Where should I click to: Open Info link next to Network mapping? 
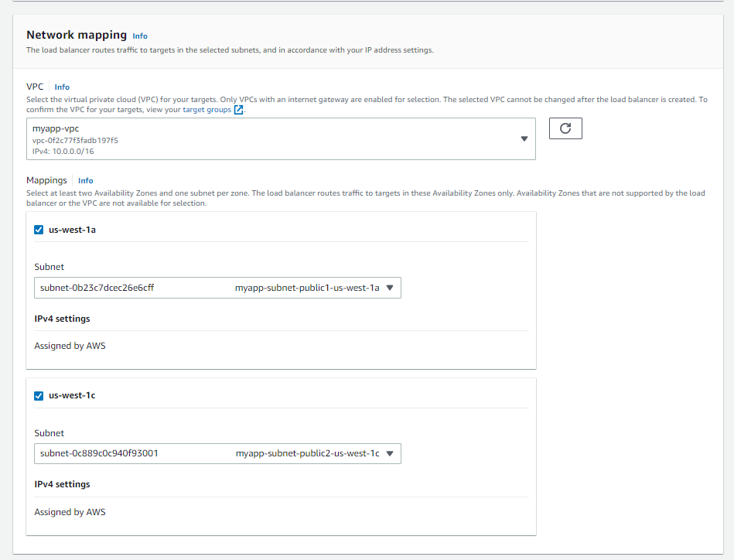(x=140, y=36)
